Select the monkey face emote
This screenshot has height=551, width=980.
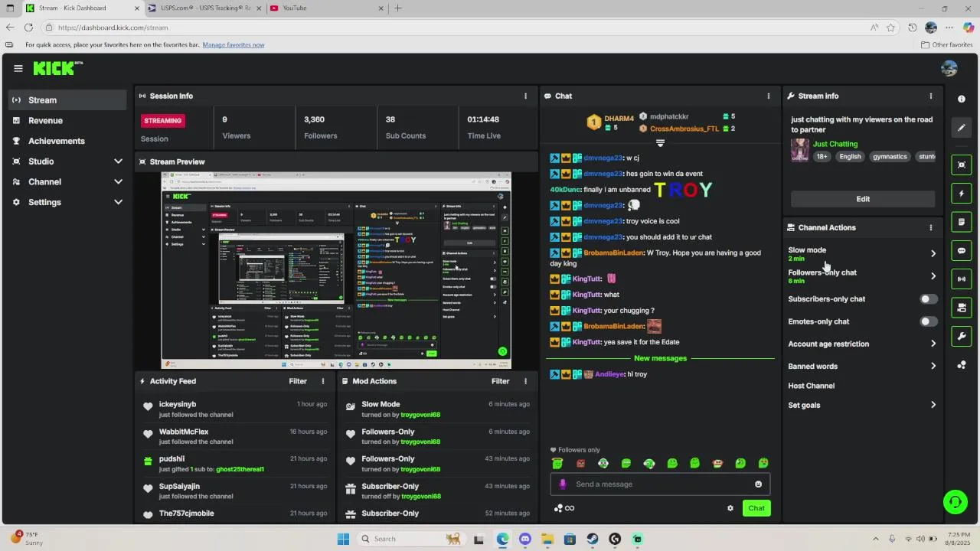(x=717, y=463)
